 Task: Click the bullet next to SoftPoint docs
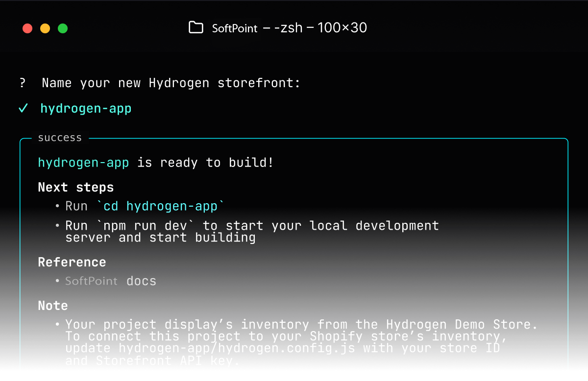click(57, 281)
